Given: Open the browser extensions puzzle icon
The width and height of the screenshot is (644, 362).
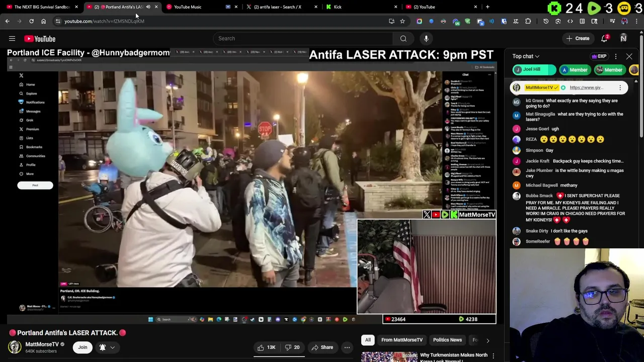Looking at the screenshot, I should tap(528, 21).
